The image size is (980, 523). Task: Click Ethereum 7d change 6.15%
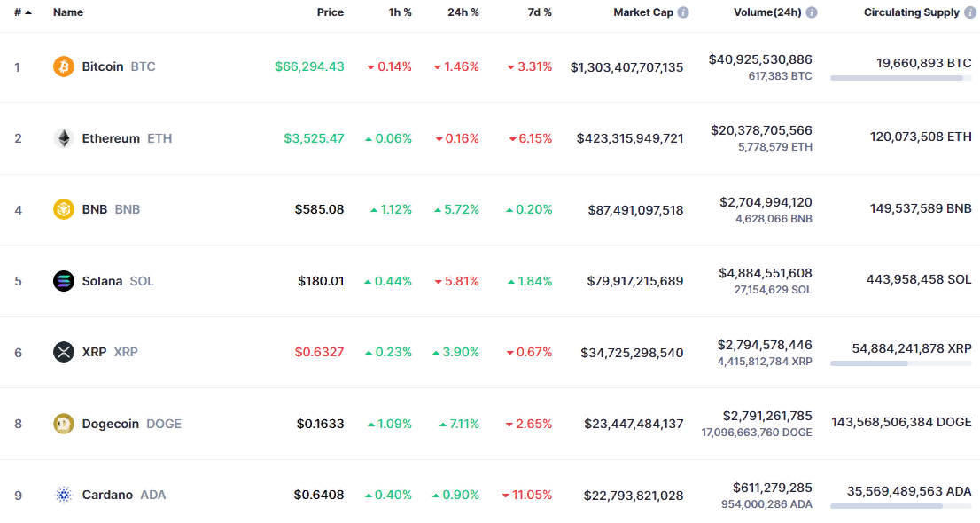pos(530,138)
